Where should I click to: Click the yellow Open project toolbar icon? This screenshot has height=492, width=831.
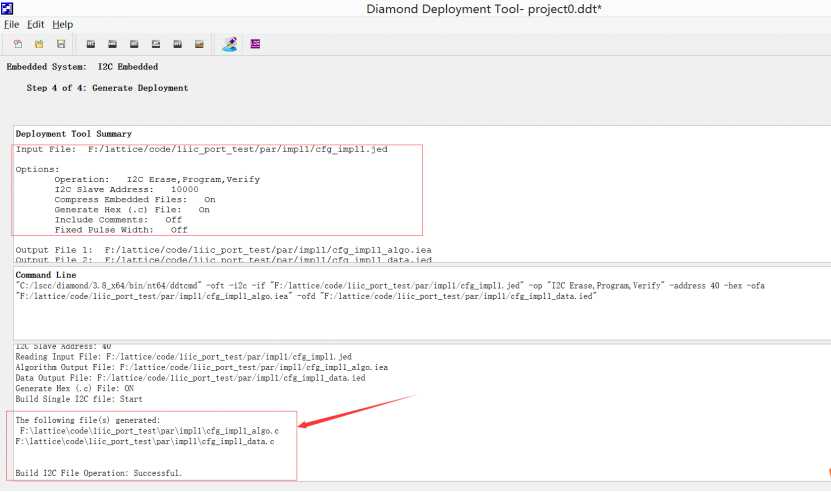click(39, 44)
